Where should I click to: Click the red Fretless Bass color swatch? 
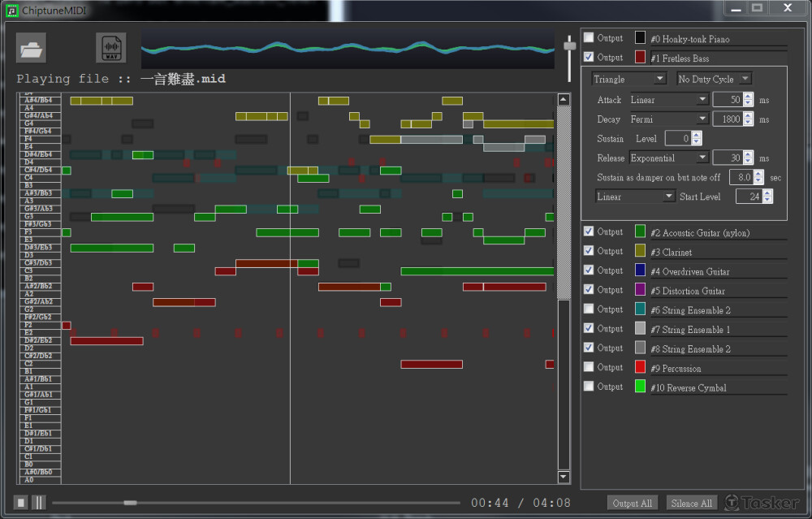click(640, 58)
